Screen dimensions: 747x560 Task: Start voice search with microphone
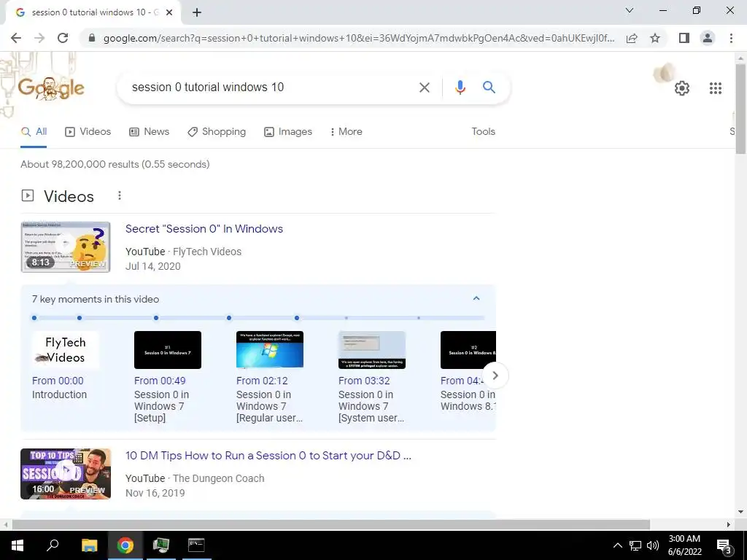(x=460, y=87)
